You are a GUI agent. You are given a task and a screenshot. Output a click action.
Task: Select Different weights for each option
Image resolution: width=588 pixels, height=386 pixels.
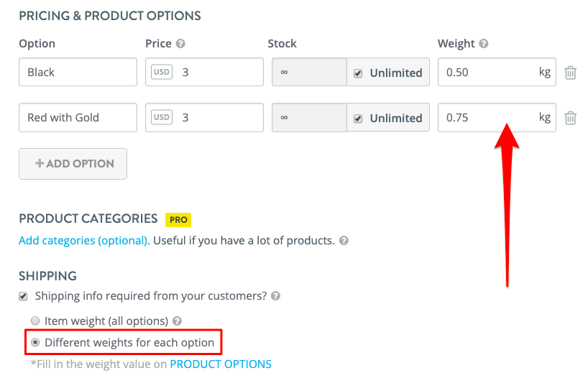click(35, 342)
